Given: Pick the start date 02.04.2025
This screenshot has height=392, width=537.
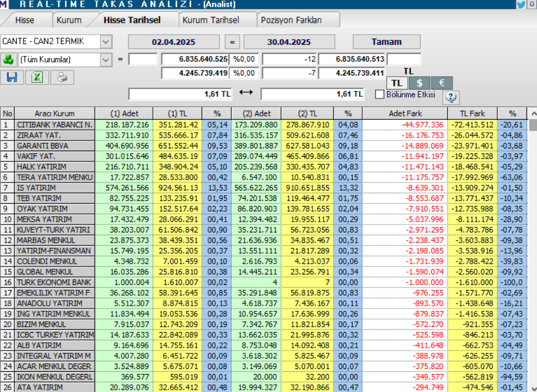Looking at the screenshot, I should point(174,42).
